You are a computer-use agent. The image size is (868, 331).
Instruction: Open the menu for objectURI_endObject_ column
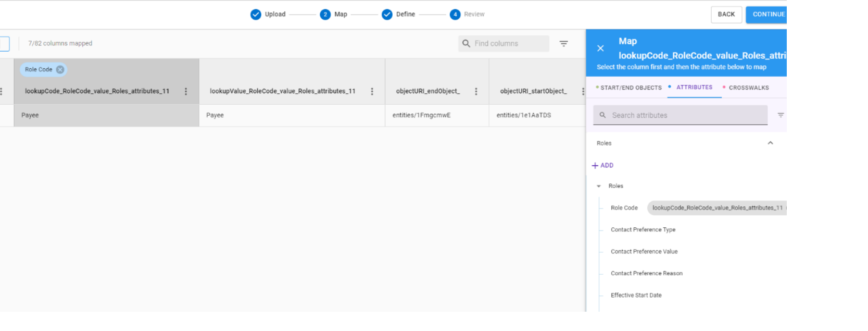(x=476, y=91)
